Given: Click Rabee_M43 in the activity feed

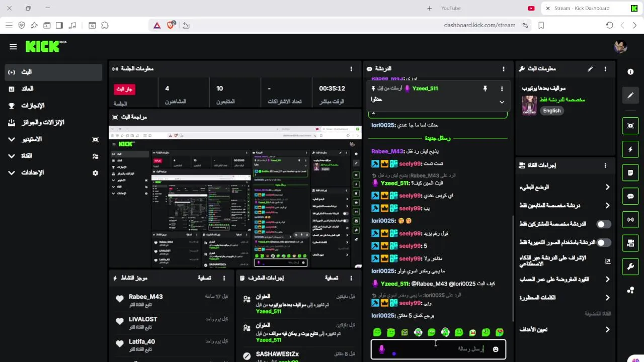Looking at the screenshot, I should [145, 297].
